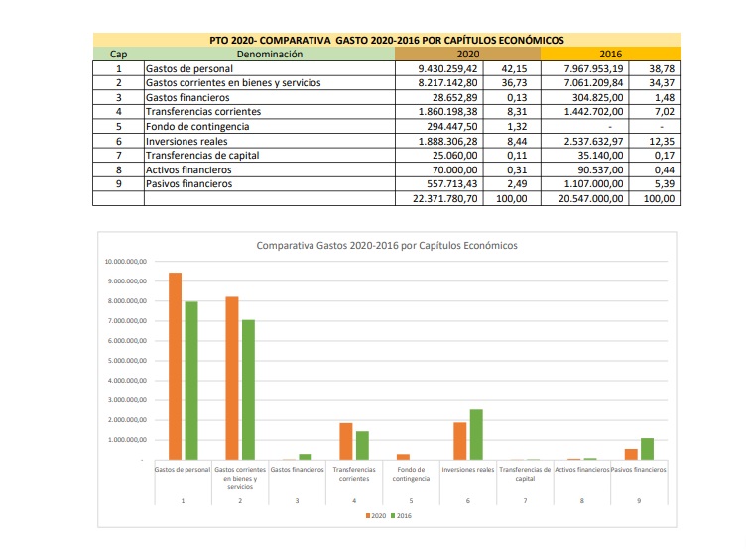Click the Cap column header
The height and width of the screenshot is (560, 746).
pyautogui.click(x=118, y=54)
